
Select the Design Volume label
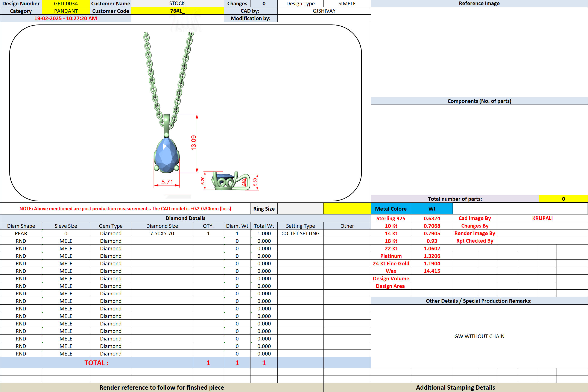point(391,278)
